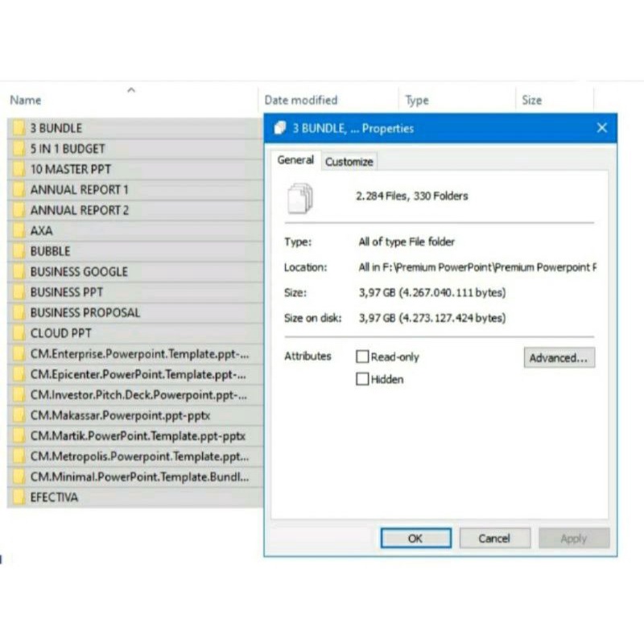Click the ANNUAL REPORT 2 folder icon
The height and width of the screenshot is (644, 644).
click(x=19, y=210)
